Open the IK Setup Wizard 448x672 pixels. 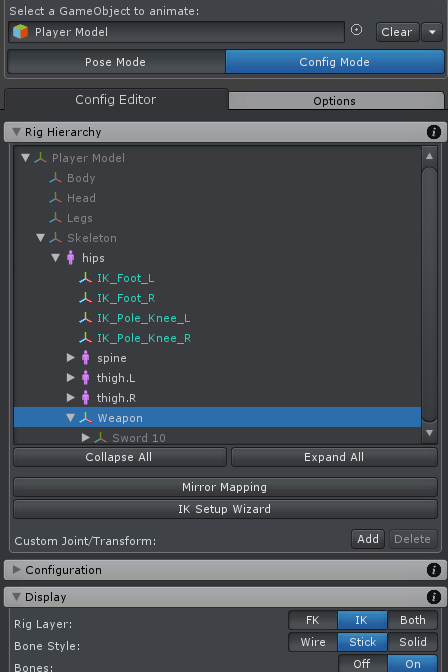(x=225, y=509)
